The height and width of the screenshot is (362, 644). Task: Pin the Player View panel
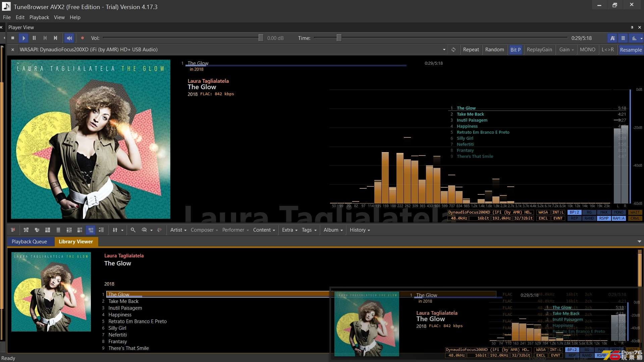click(632, 27)
